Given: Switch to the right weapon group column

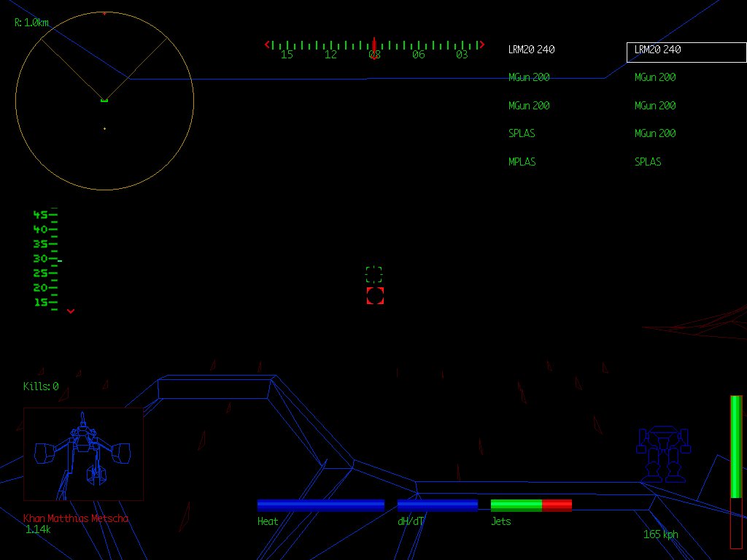Looking at the screenshot, I should [655, 106].
